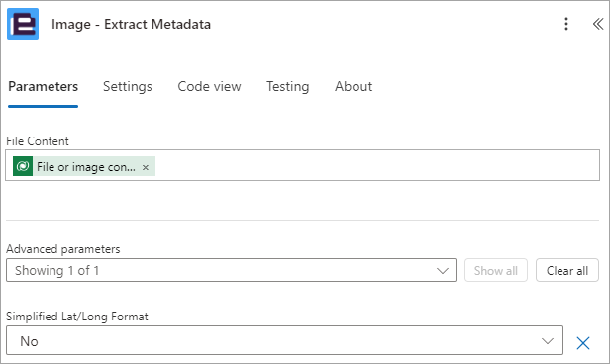The width and height of the screenshot is (610, 364).
Task: Go to the Testing tab
Action: [x=288, y=87]
